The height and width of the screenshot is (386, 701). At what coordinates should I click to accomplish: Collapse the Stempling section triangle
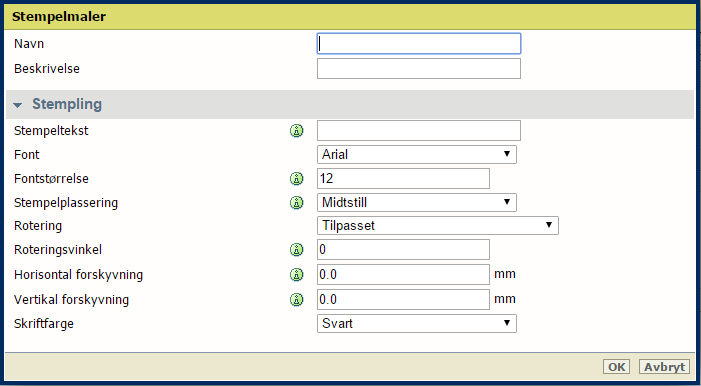[18, 105]
